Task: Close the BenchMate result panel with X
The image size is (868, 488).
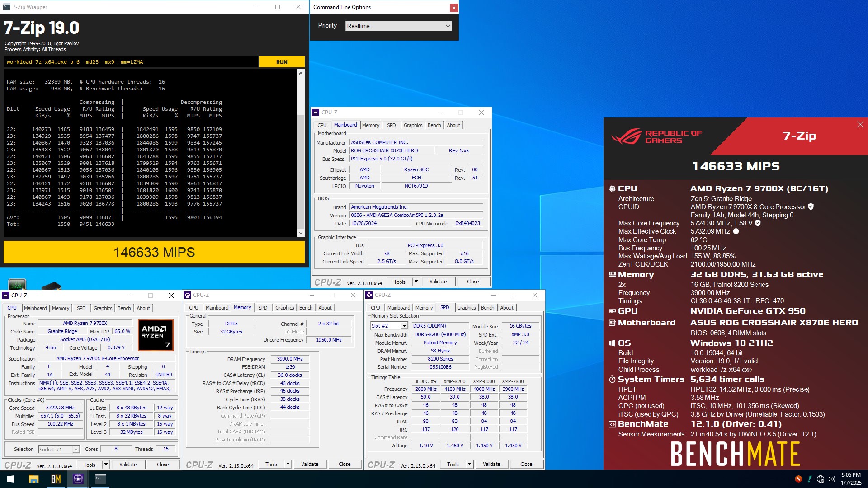Action: tap(860, 125)
